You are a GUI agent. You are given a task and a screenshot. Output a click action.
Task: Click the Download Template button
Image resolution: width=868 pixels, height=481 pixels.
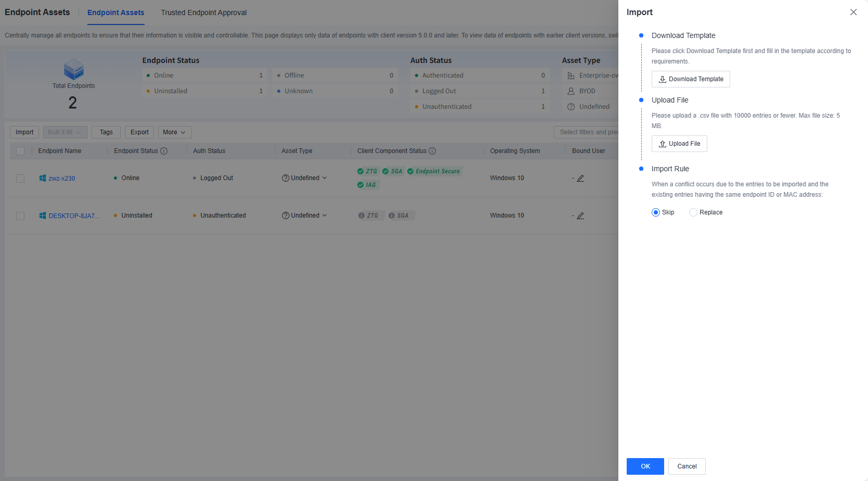[x=691, y=79]
